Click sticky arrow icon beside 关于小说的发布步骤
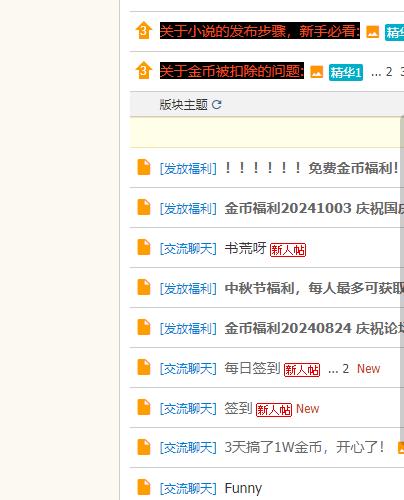 144,30
